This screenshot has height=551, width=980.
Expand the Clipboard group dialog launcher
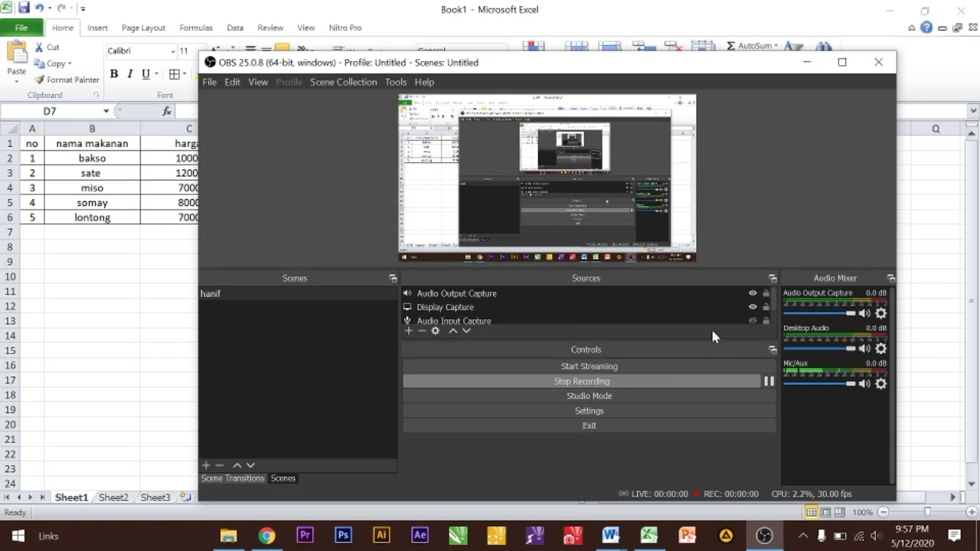96,95
